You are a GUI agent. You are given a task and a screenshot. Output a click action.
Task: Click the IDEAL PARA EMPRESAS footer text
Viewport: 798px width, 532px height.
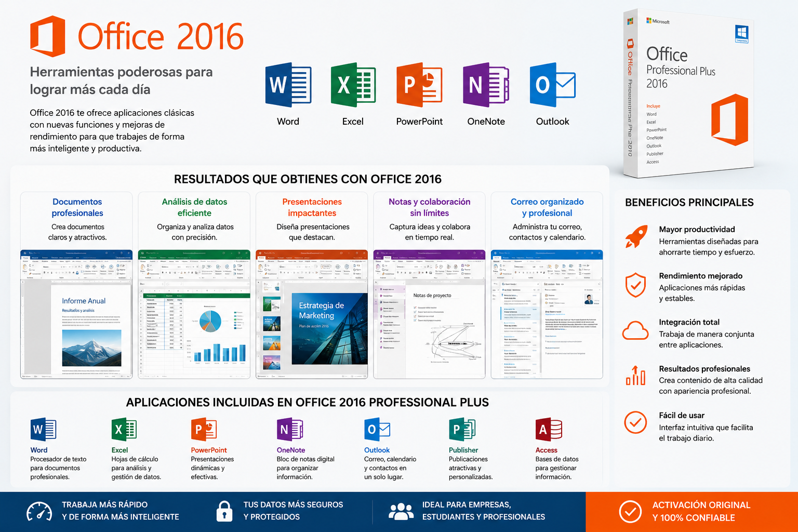click(484, 511)
